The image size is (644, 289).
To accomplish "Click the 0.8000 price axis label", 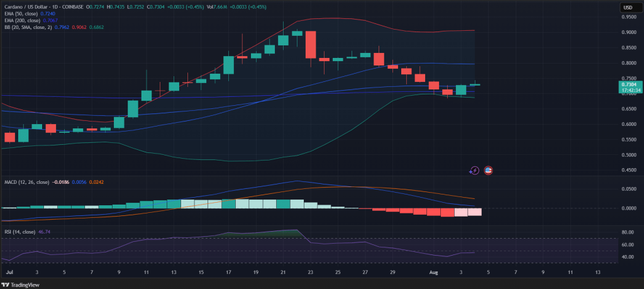I will point(629,64).
